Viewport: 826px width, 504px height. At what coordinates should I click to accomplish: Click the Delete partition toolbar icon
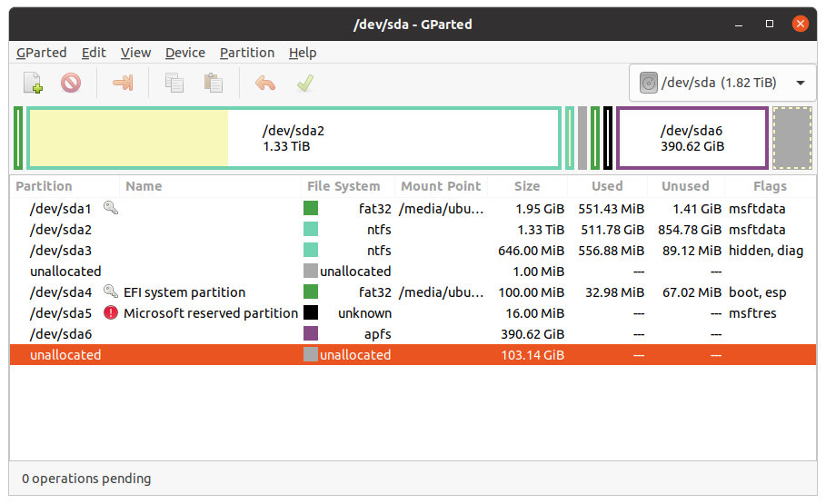[71, 83]
